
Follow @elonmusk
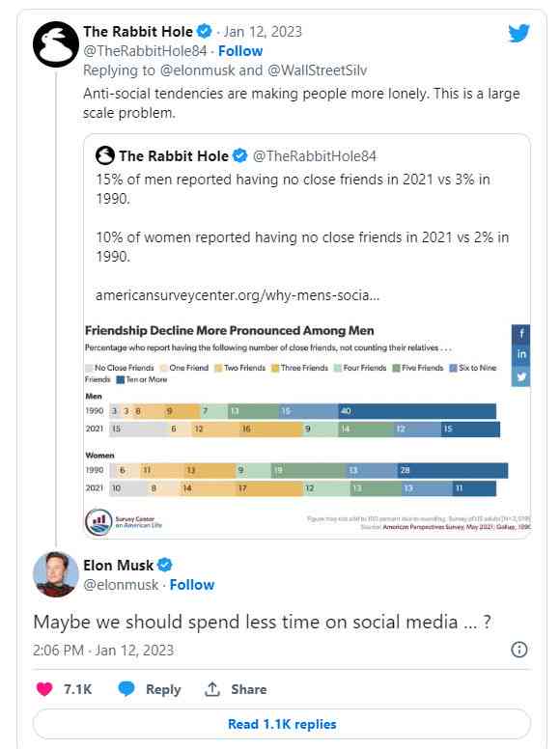pos(192,585)
